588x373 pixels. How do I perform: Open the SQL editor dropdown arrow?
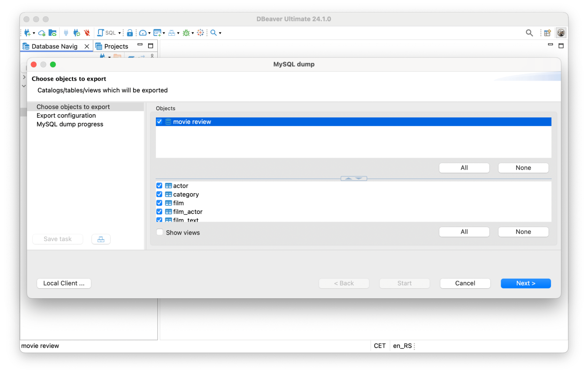click(x=119, y=33)
